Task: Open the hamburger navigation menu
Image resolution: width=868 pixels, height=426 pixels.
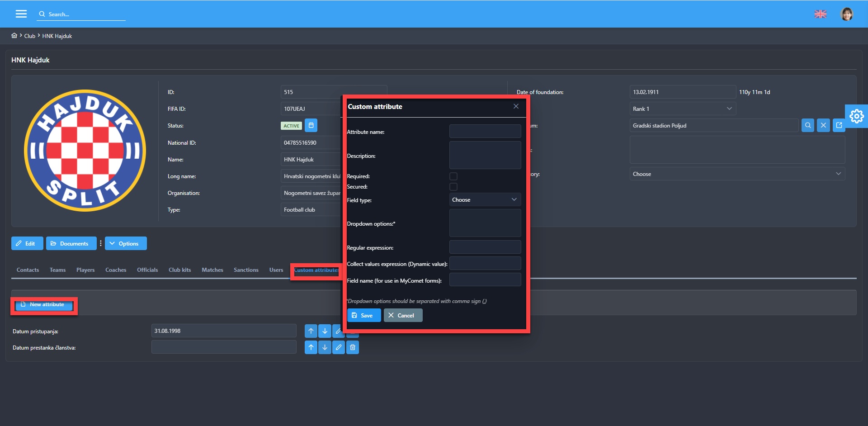Action: pos(21,14)
